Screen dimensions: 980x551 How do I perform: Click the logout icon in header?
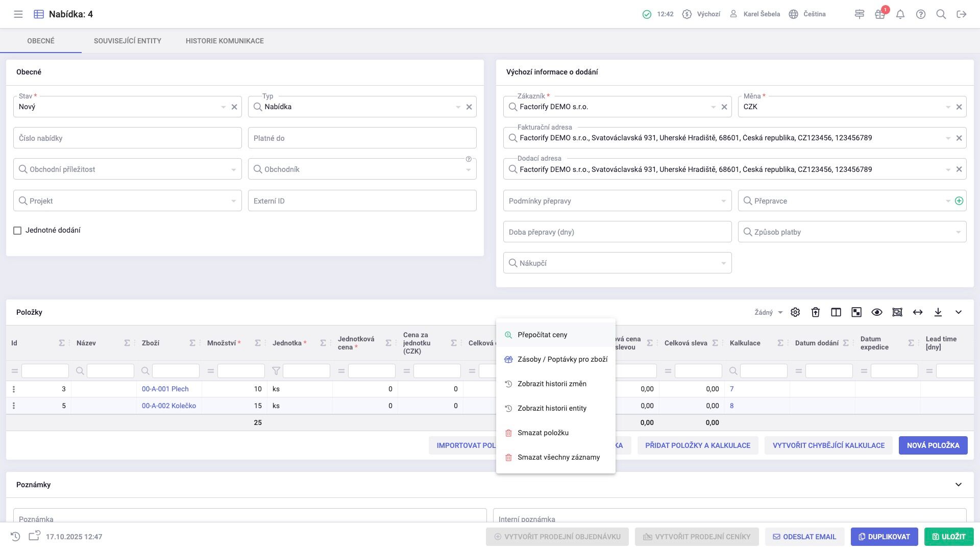pyautogui.click(x=962, y=14)
